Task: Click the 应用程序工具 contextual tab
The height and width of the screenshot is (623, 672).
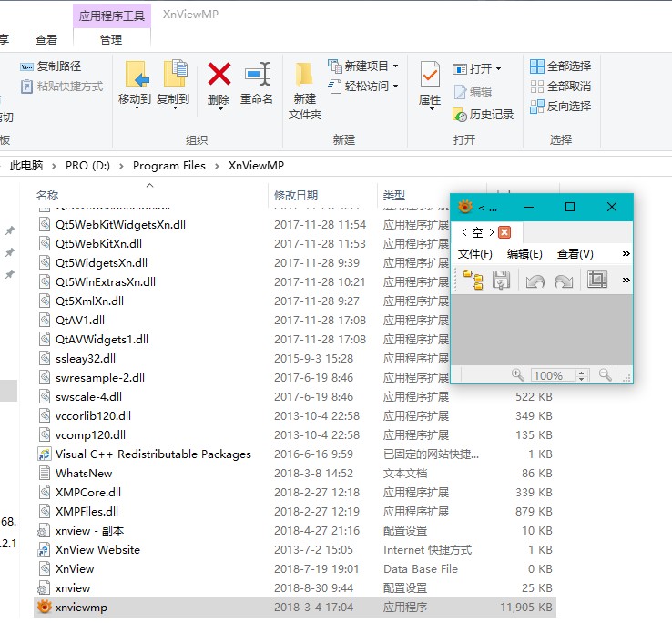Action: pos(111,15)
